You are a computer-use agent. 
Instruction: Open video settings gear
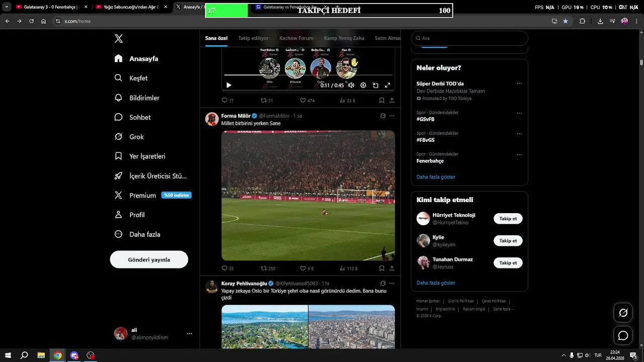[363, 85]
